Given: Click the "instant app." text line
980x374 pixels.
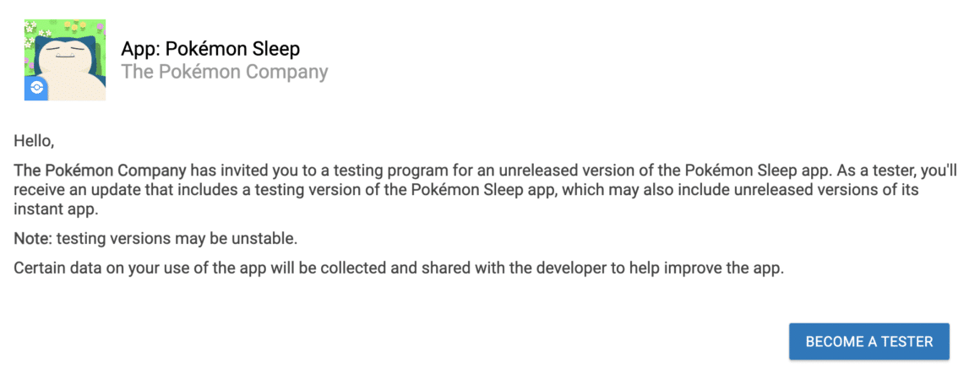Looking at the screenshot, I should 57,210.
